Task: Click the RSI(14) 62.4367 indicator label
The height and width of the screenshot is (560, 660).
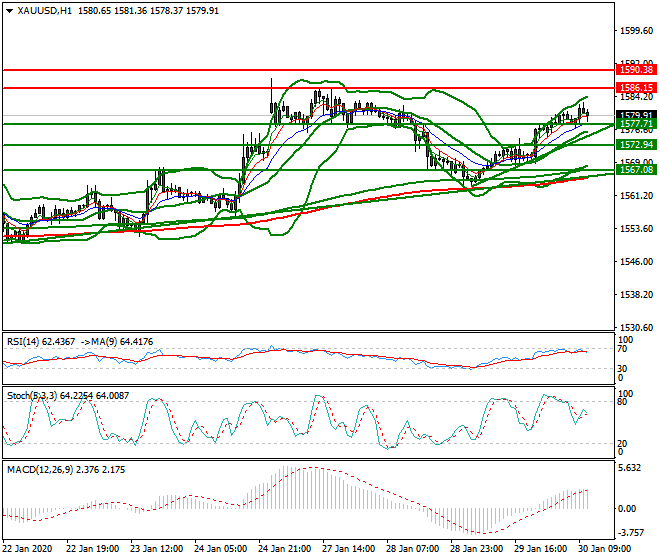Action: (41, 342)
